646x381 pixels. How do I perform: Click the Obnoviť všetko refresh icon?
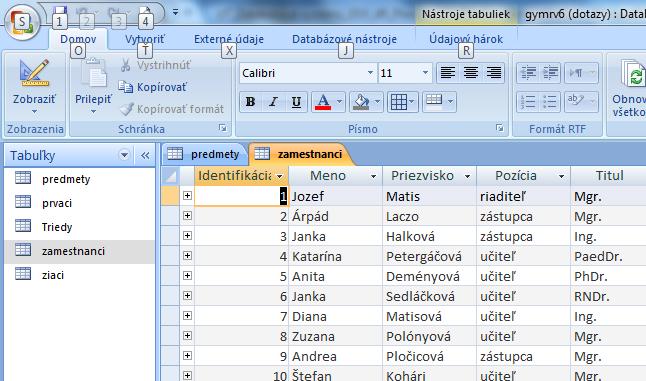[633, 73]
